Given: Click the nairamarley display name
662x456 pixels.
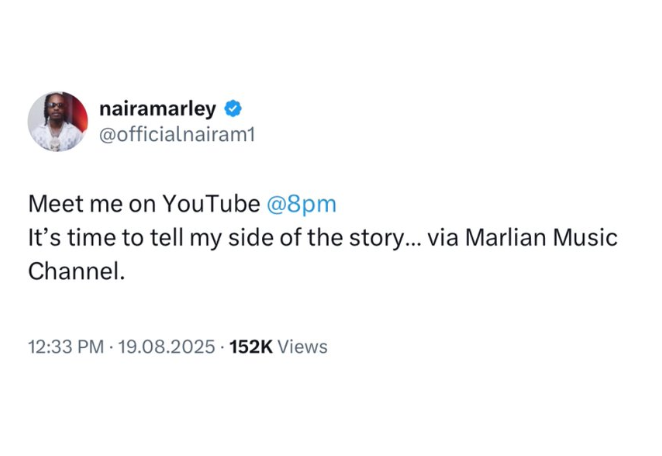Looking at the screenshot, I should tap(159, 108).
